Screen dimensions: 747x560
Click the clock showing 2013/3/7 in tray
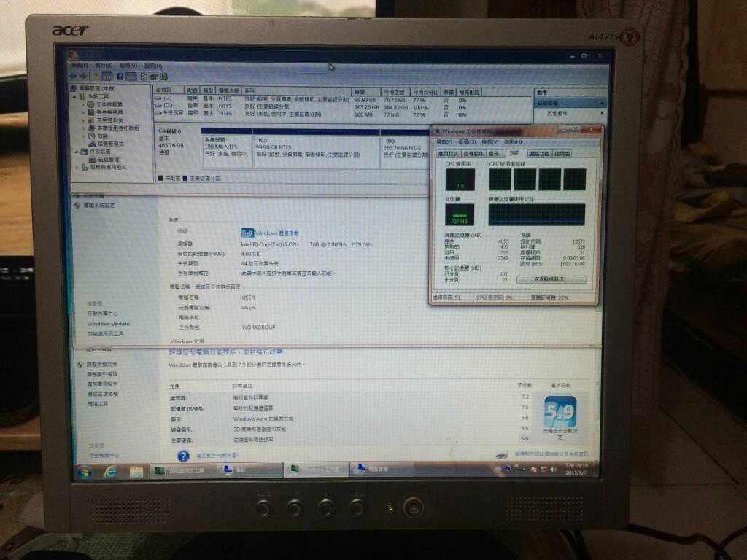click(576, 469)
